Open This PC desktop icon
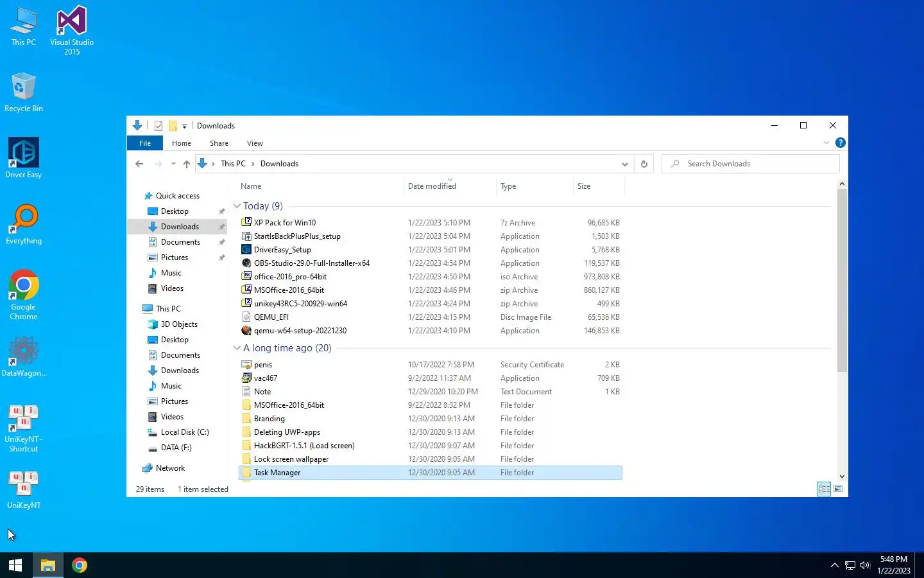The height and width of the screenshot is (578, 924). point(24,27)
